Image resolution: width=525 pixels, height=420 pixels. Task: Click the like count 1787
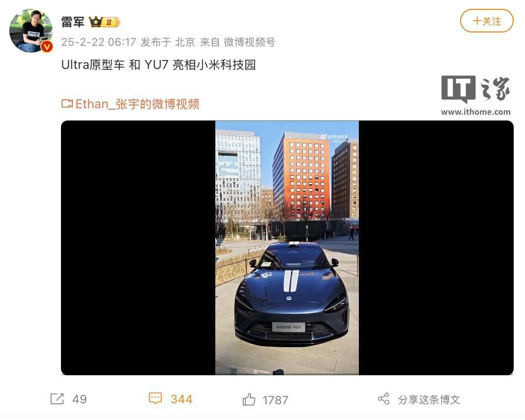point(275,400)
